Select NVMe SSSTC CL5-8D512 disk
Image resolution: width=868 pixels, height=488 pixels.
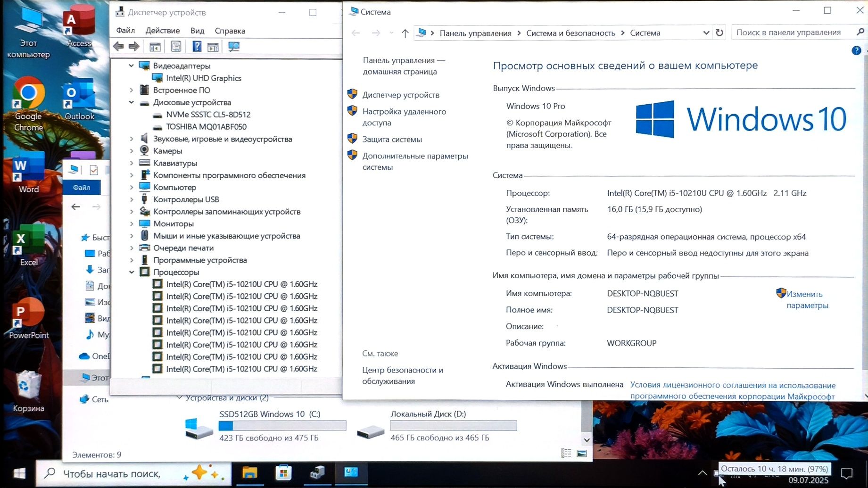pyautogui.click(x=208, y=114)
